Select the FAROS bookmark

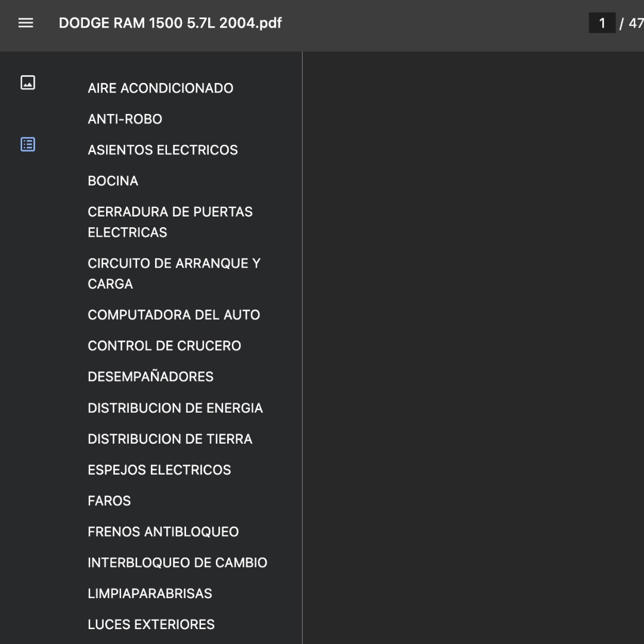[x=109, y=501]
